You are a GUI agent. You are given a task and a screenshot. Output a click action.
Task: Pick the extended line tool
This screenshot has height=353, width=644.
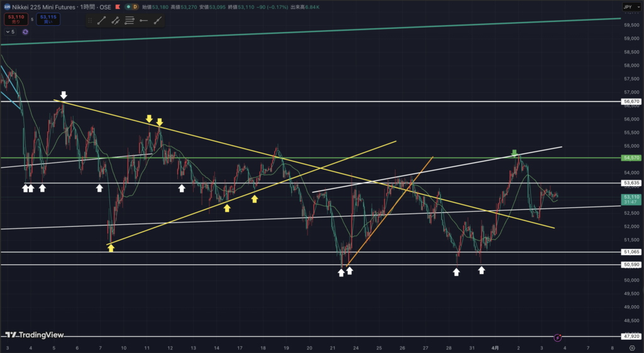[x=157, y=20]
